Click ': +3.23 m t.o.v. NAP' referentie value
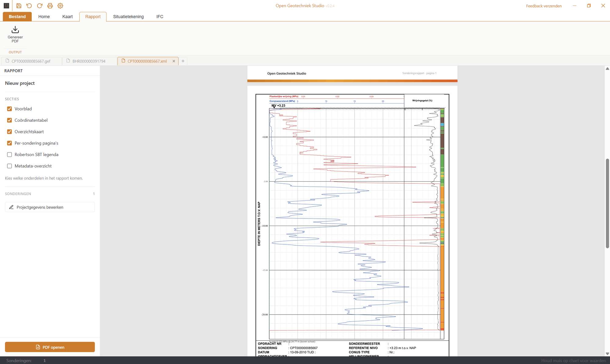Image resolution: width=610 pixels, height=364 pixels. tap(402, 348)
